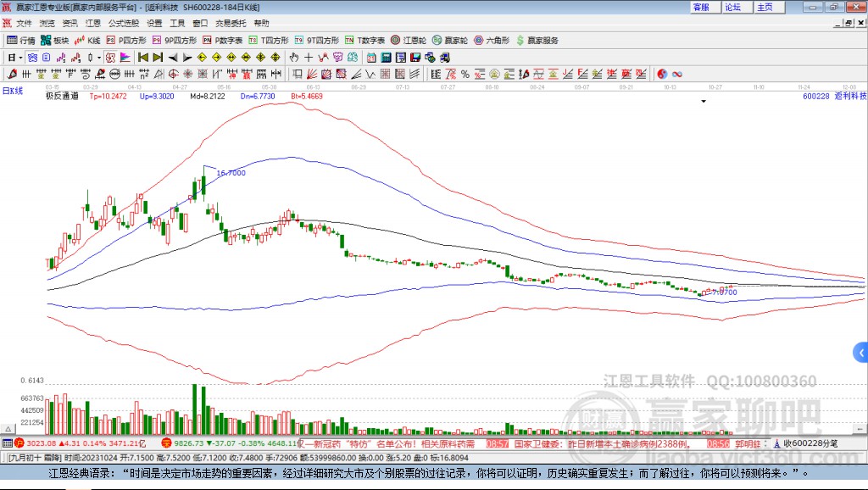The image size is (868, 490).
Task: Open the P四方形 tool
Action: (126, 41)
